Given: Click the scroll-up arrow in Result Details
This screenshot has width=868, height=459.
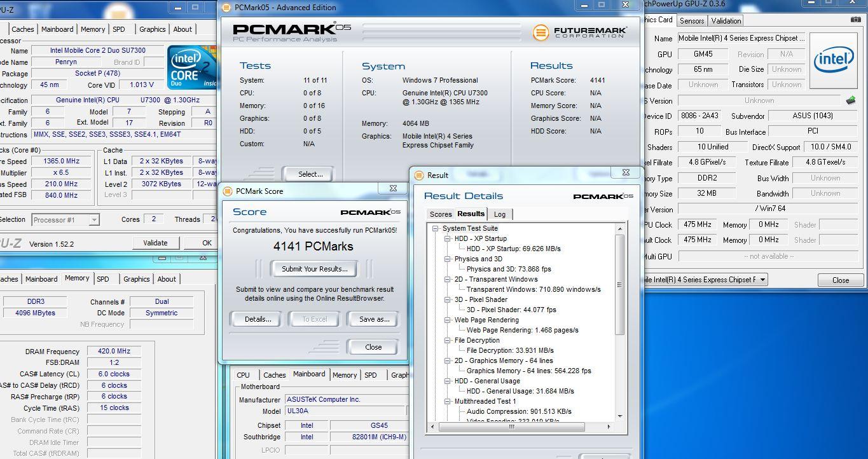Looking at the screenshot, I should pyautogui.click(x=620, y=228).
